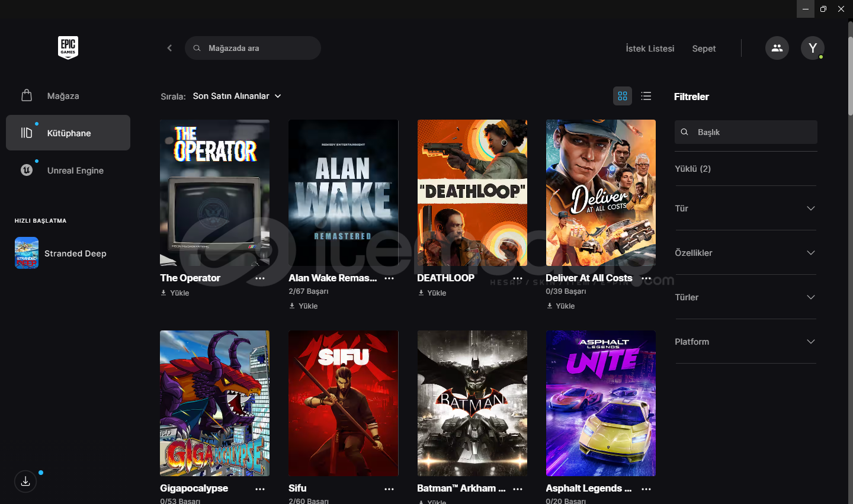
Task: Click the Mağazada ara search field
Action: coord(253,48)
